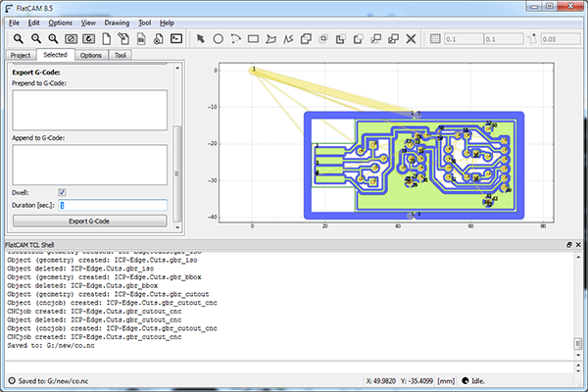Image resolution: width=588 pixels, height=392 pixels.
Task: Click the Export G-Code button
Action: tap(89, 220)
